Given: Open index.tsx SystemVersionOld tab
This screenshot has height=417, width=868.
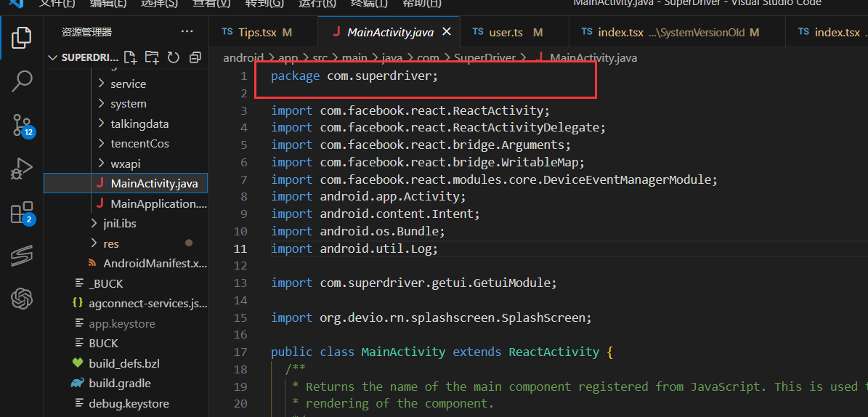Looking at the screenshot, I should [x=677, y=32].
